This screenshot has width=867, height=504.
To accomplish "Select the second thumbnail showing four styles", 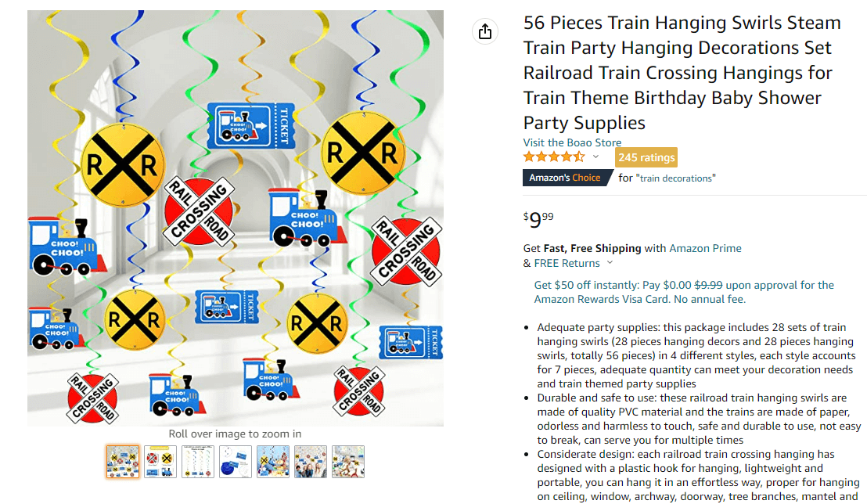I will [x=160, y=462].
